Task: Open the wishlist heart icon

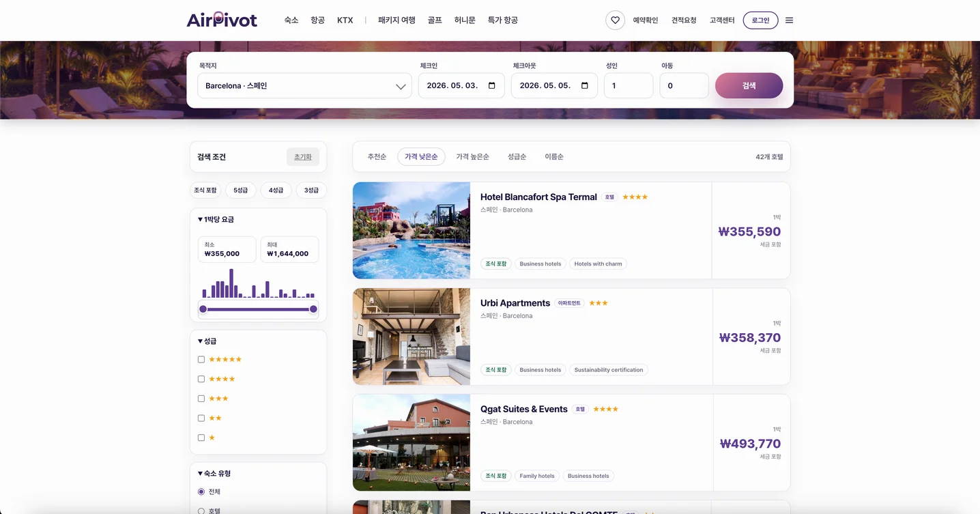Action: (615, 20)
